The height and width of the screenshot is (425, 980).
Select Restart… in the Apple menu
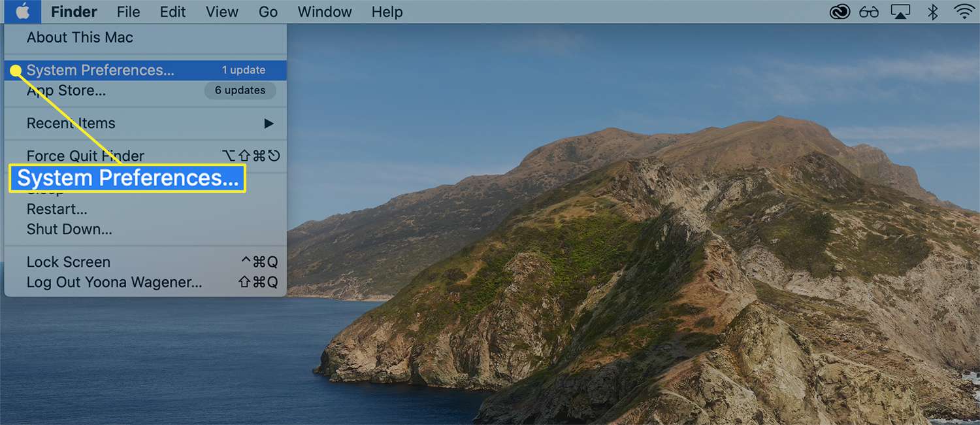click(x=145, y=209)
